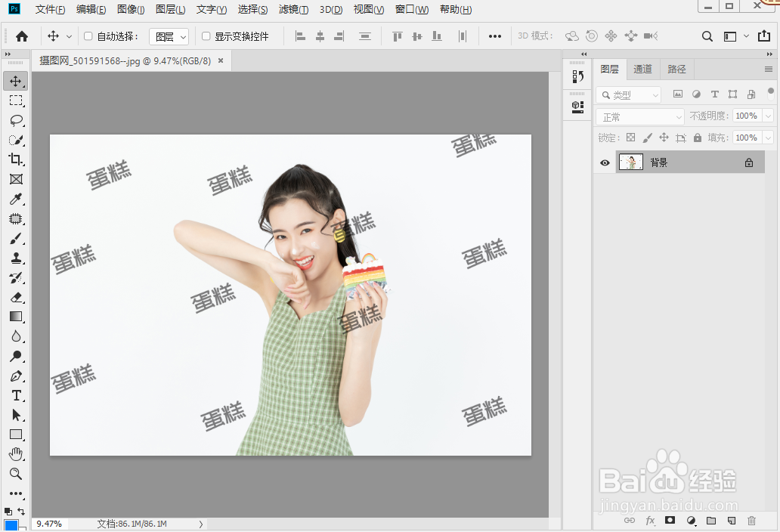Image resolution: width=780 pixels, height=532 pixels.
Task: Select the Clone Stamp tool
Action: pyautogui.click(x=16, y=258)
